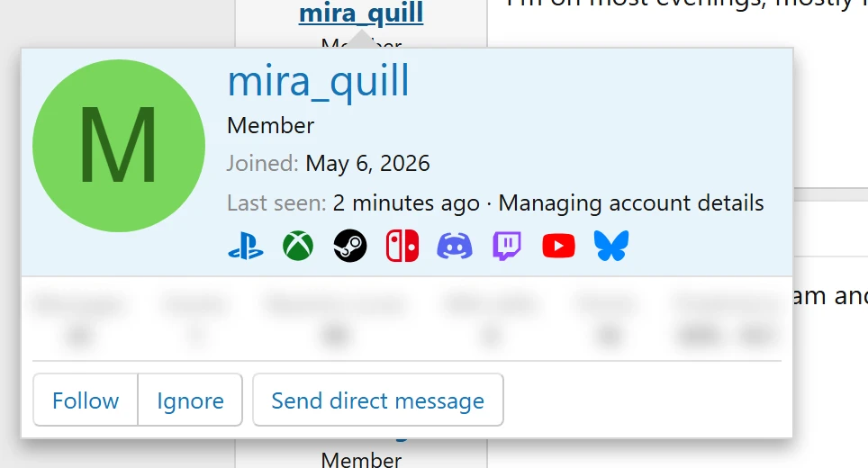Ignore this member
The width and height of the screenshot is (868, 468).
(x=190, y=400)
